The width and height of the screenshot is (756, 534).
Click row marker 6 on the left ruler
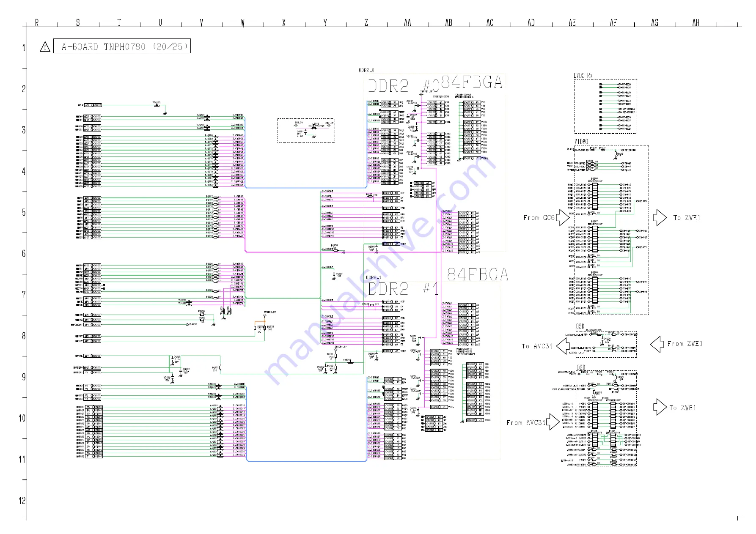24,253
